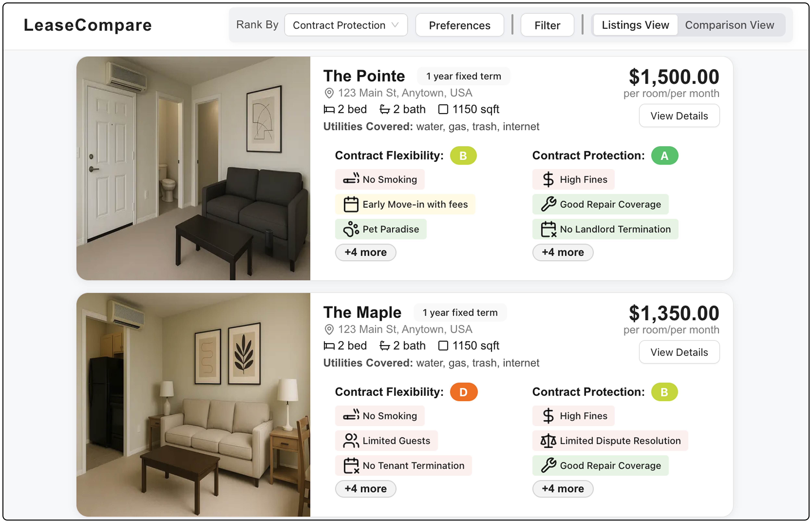Click the calendar-x icon for No Landlord Termination
812x523 pixels.
coord(549,229)
